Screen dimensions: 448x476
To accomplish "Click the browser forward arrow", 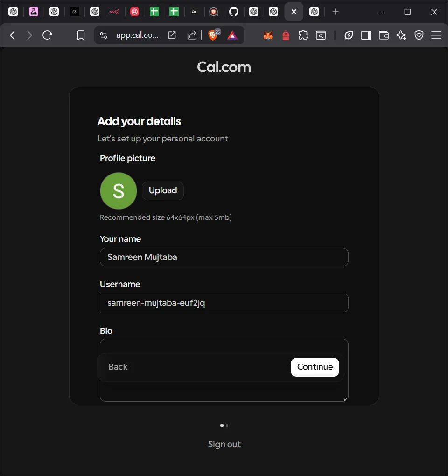I will pos(29,35).
